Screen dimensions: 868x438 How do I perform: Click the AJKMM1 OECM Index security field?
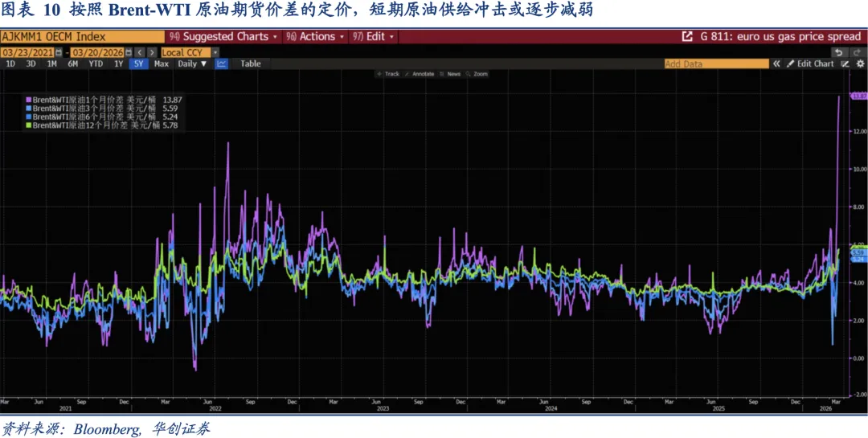tap(83, 37)
